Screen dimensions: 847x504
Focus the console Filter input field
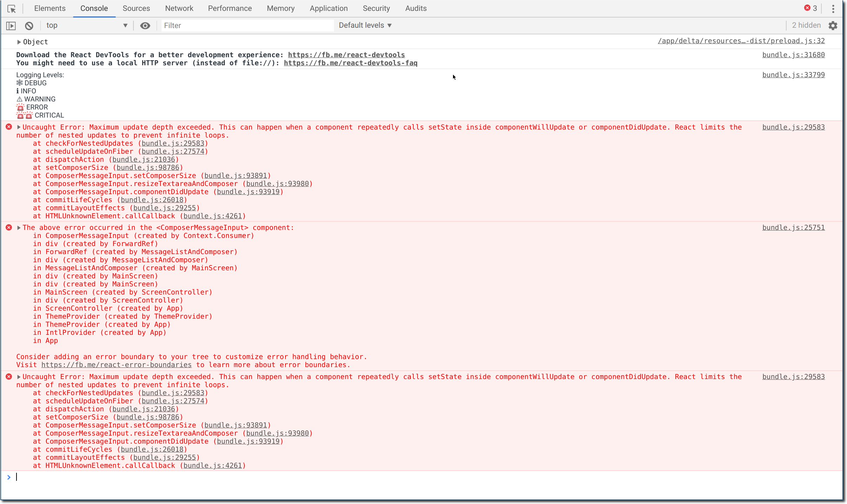click(x=248, y=26)
